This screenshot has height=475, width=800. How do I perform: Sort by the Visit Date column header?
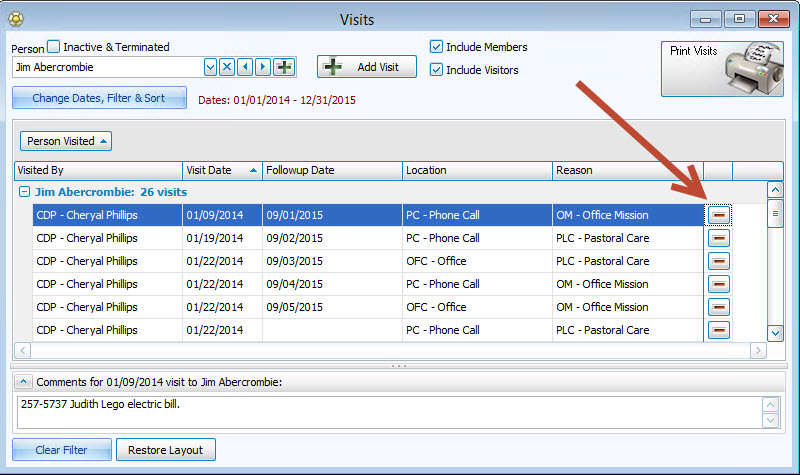point(222,170)
